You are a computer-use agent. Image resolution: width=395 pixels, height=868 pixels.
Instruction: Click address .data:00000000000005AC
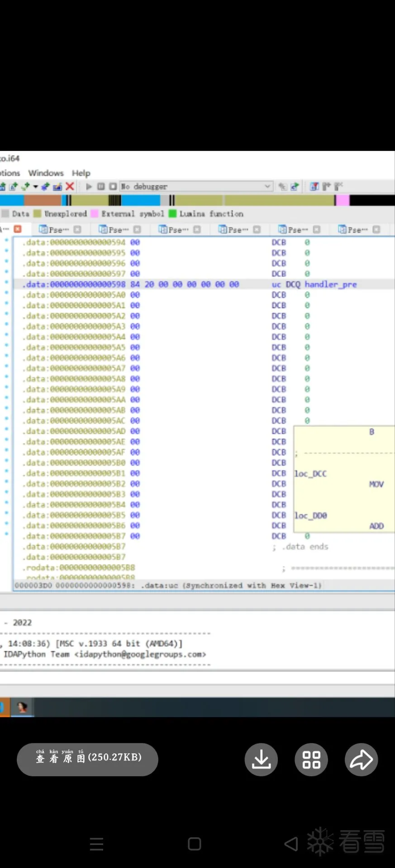coord(74,421)
